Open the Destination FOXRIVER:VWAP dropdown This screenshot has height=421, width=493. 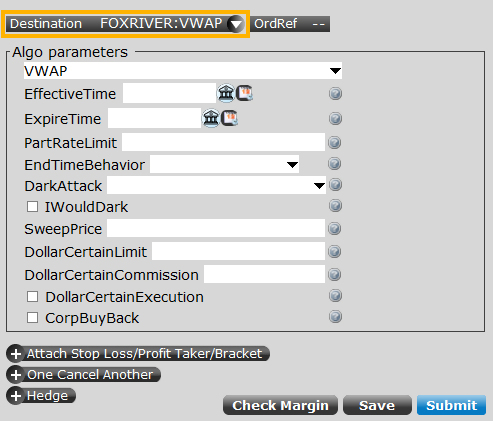pos(236,24)
